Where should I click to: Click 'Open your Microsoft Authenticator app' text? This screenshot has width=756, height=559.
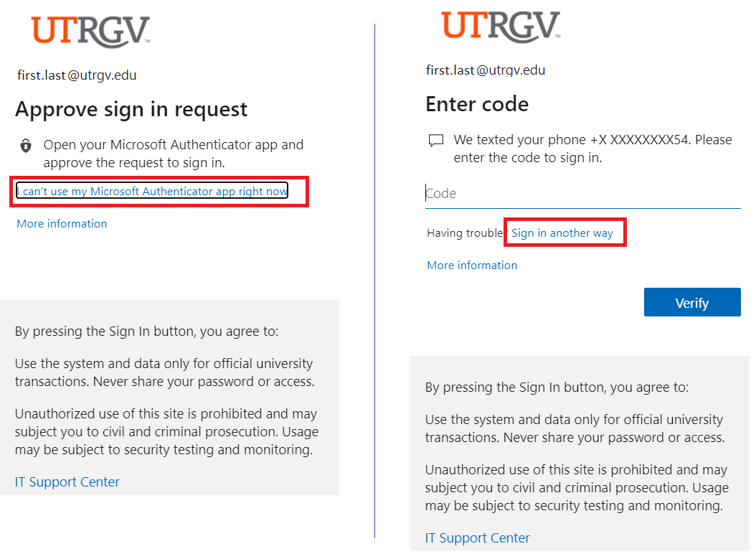coord(173,154)
